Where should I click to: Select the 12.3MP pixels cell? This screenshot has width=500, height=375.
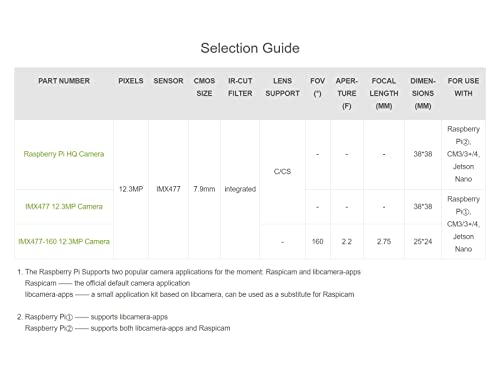131,189
